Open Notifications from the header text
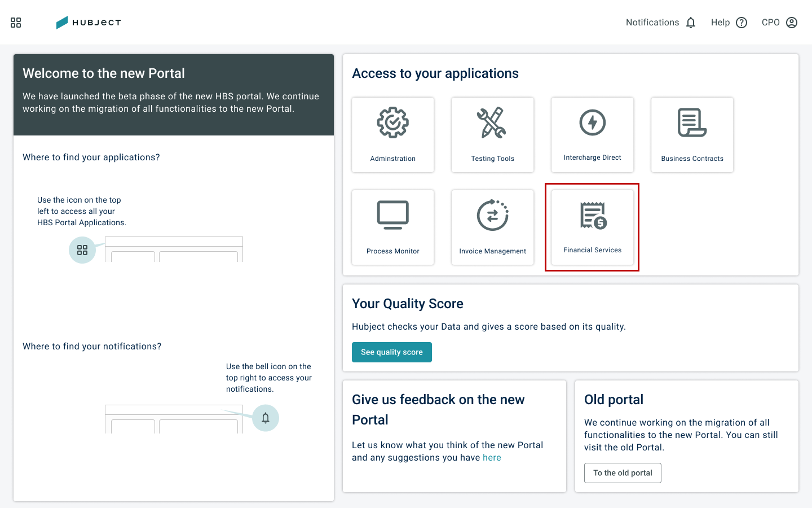The image size is (812, 508). tap(652, 23)
